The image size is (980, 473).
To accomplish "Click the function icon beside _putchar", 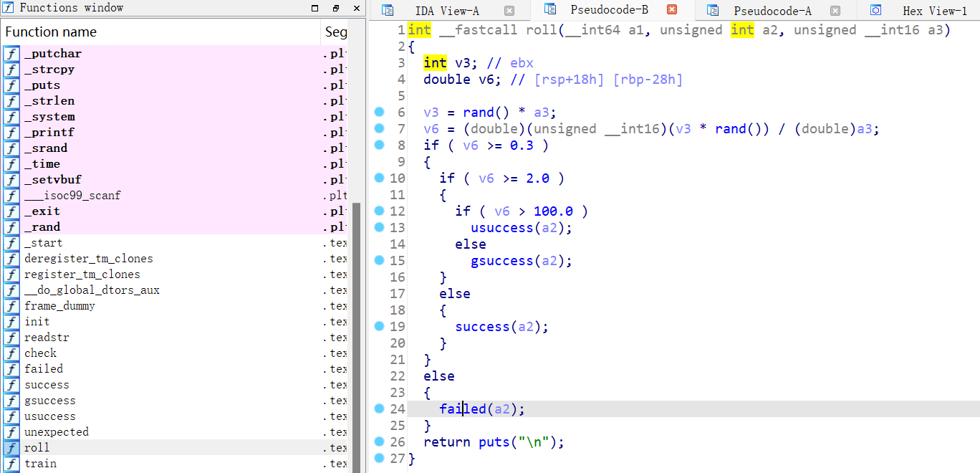I will coord(11,54).
